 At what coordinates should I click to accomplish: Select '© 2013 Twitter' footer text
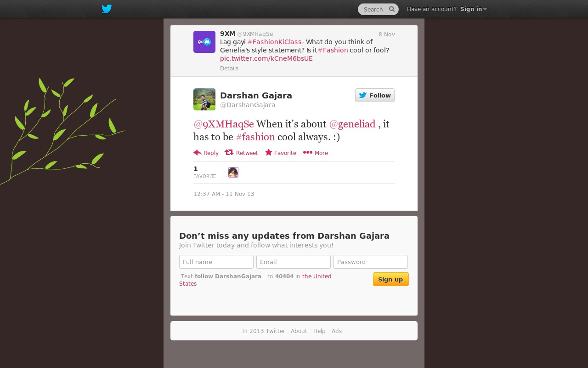coord(264,331)
